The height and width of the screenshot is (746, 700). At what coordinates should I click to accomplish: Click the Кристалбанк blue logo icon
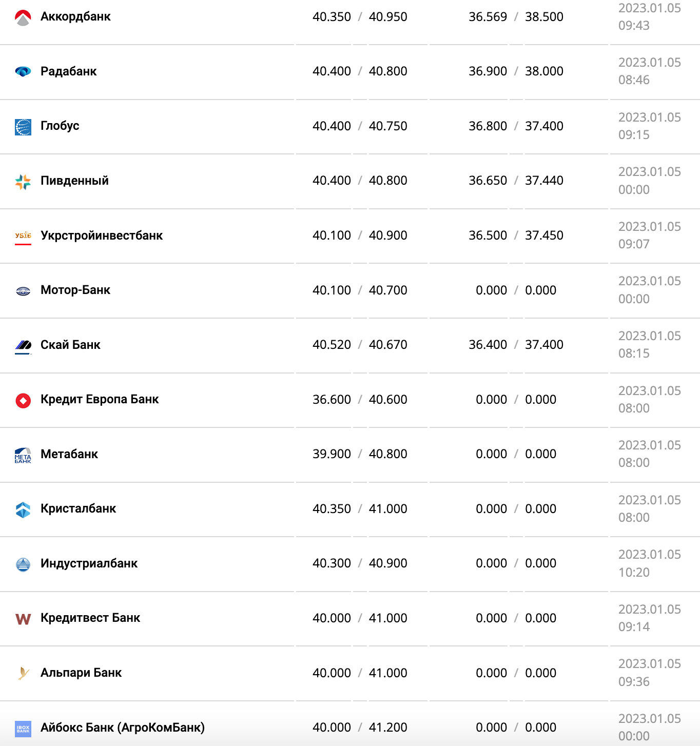click(23, 509)
